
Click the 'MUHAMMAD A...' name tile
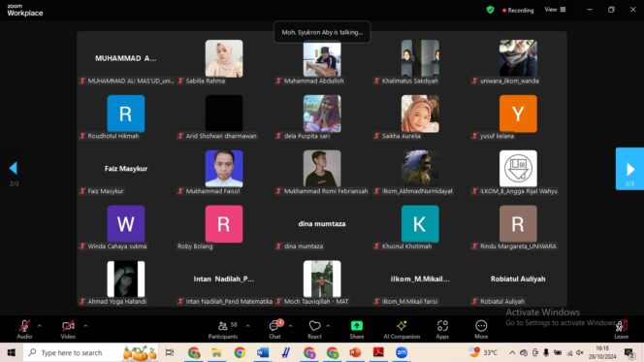pyautogui.click(x=126, y=58)
